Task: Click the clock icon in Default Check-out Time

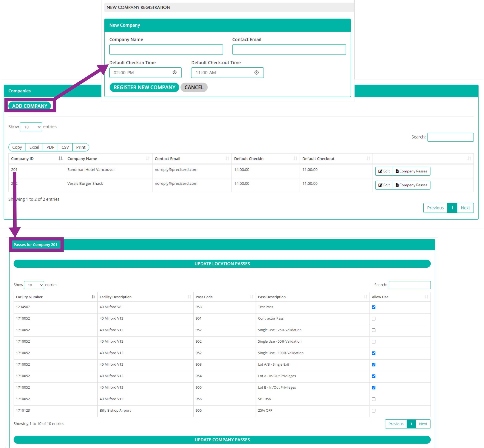Action: [x=256, y=72]
